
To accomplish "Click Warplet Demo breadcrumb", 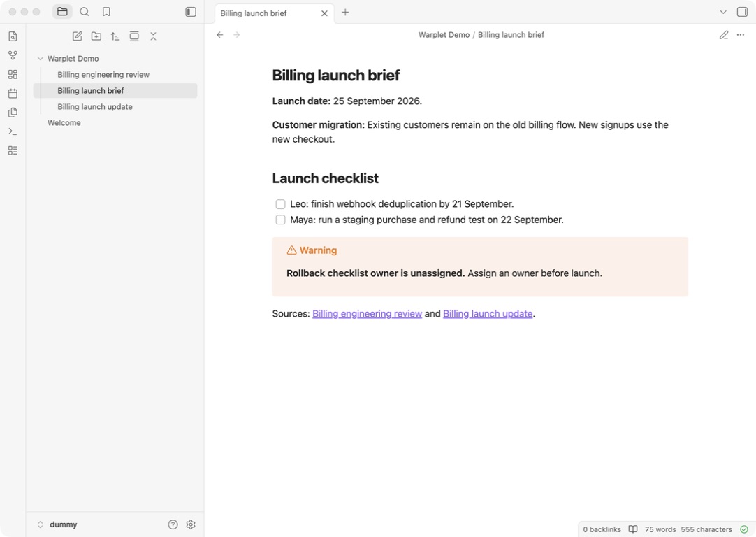I will coord(444,35).
